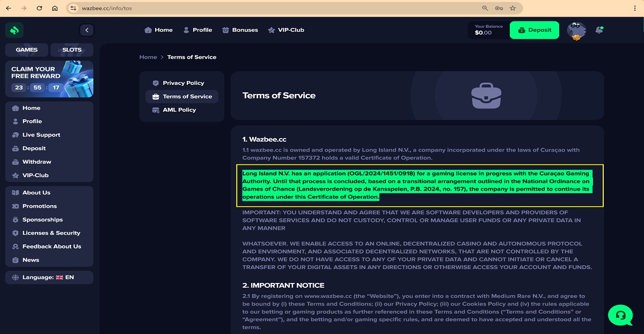644x334 pixels.
Task: Open live chat support widget
Action: 620,315
